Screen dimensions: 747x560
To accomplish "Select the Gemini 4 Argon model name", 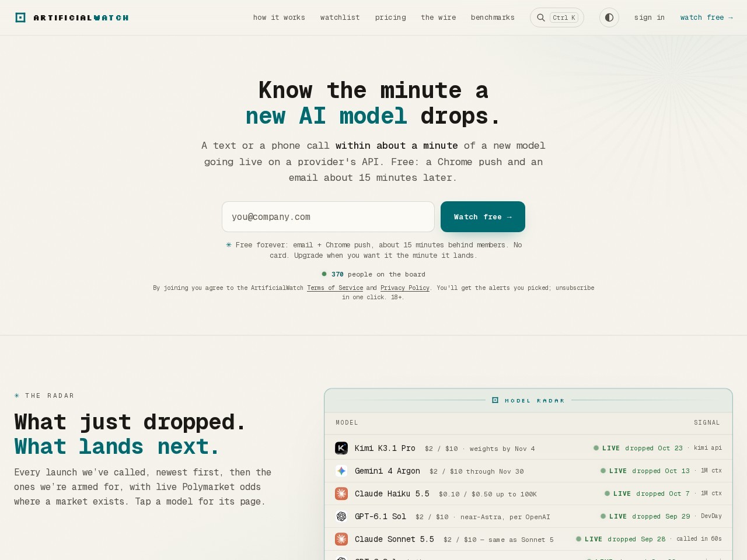I will pyautogui.click(x=388, y=471).
